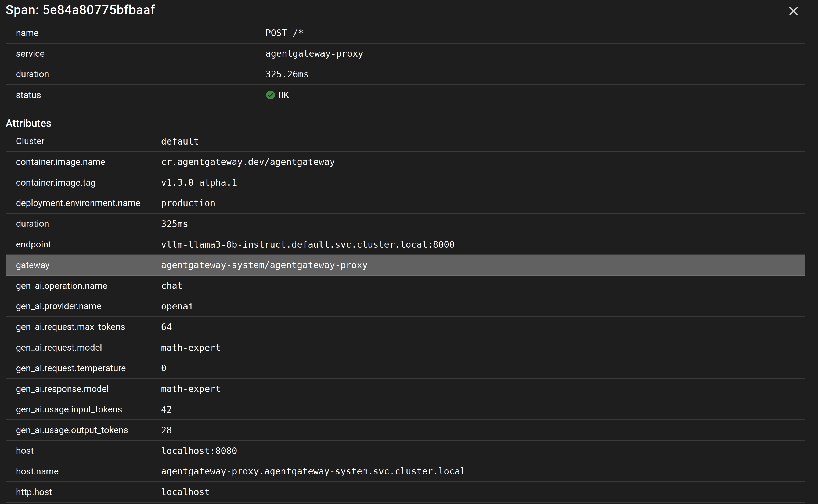Select the host.name value agentgateway-proxy.agentgateway-system.svc.cluster.local
Screen dimensions: 818x504
pos(313,472)
